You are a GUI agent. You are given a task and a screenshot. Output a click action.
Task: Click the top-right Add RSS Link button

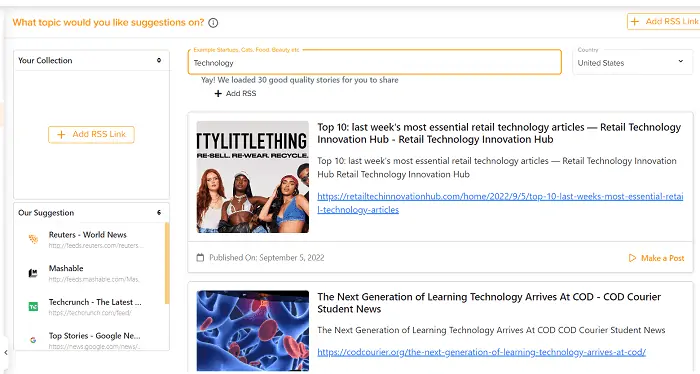(x=663, y=21)
